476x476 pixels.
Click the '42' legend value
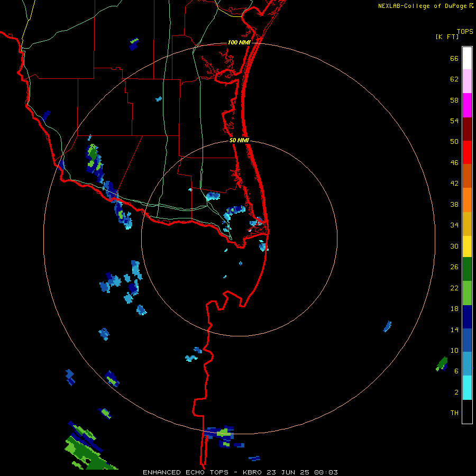454,184
